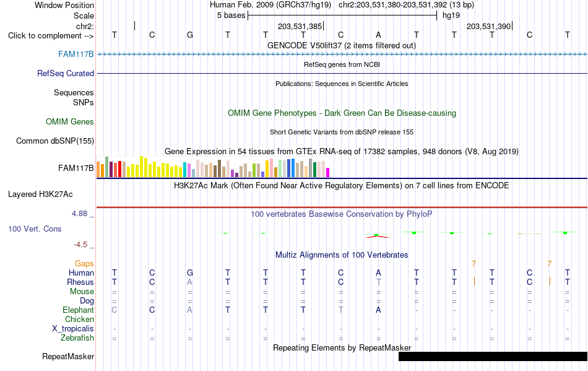The width and height of the screenshot is (588, 371).
Task: Click the bright red bar in GTEx chart
Action: pos(119,169)
